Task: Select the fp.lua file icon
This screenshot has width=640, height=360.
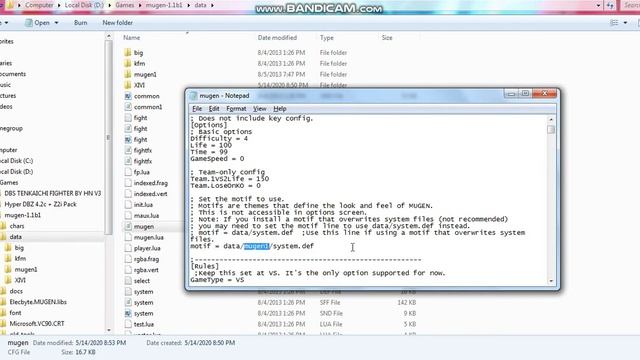Action: tap(128, 172)
